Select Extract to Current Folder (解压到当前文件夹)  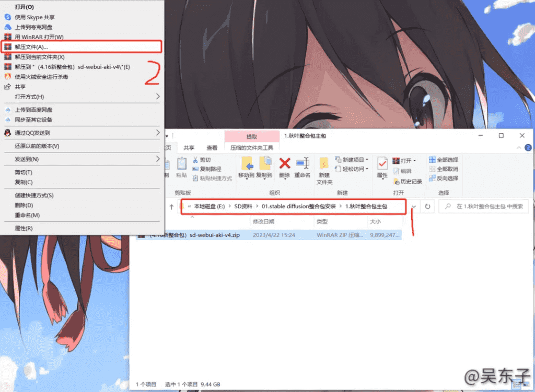pyautogui.click(x=40, y=57)
